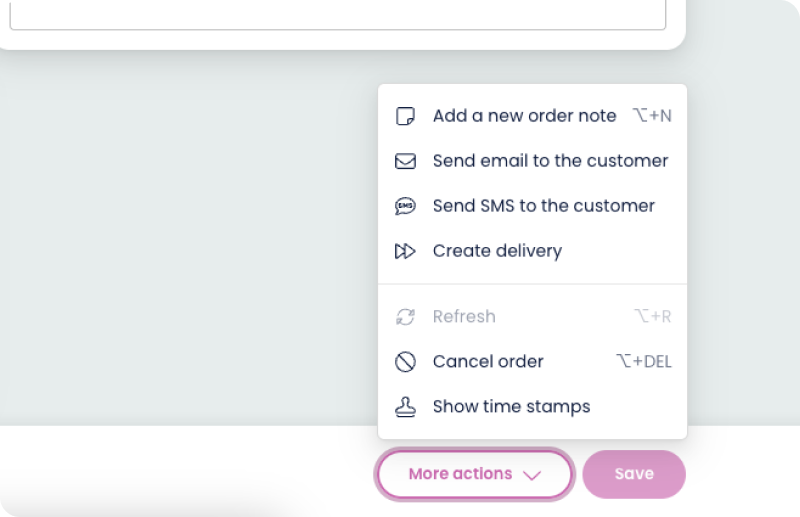Click the SMS speech bubble icon
This screenshot has width=800, height=517.
point(405,206)
